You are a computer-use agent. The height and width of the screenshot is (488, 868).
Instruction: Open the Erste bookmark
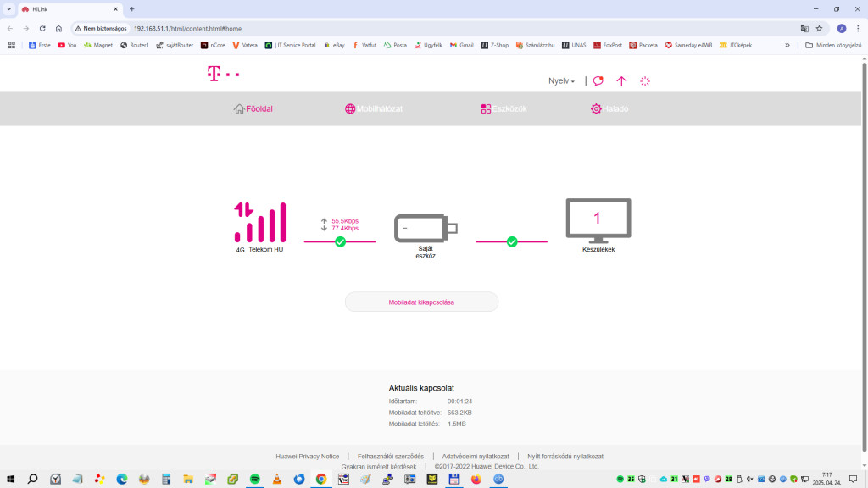[x=39, y=46]
